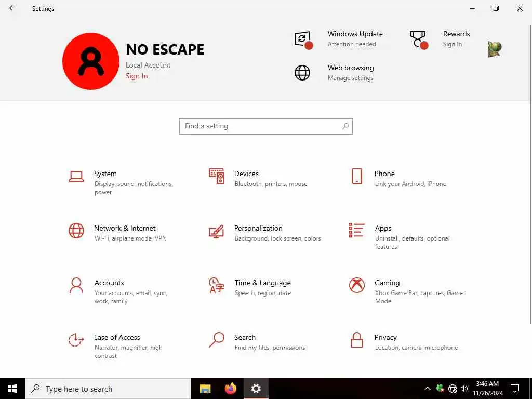The image size is (532, 399).
Task: Click the Web browsing label
Action: coord(351,68)
